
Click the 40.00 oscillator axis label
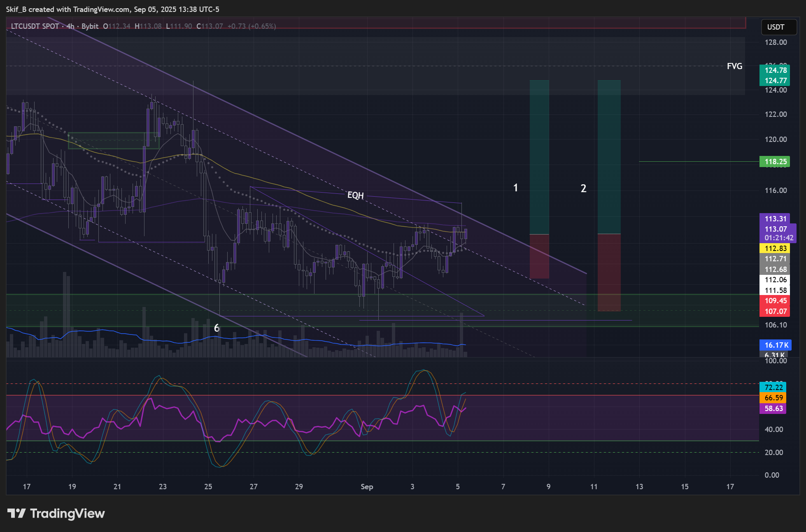773,430
